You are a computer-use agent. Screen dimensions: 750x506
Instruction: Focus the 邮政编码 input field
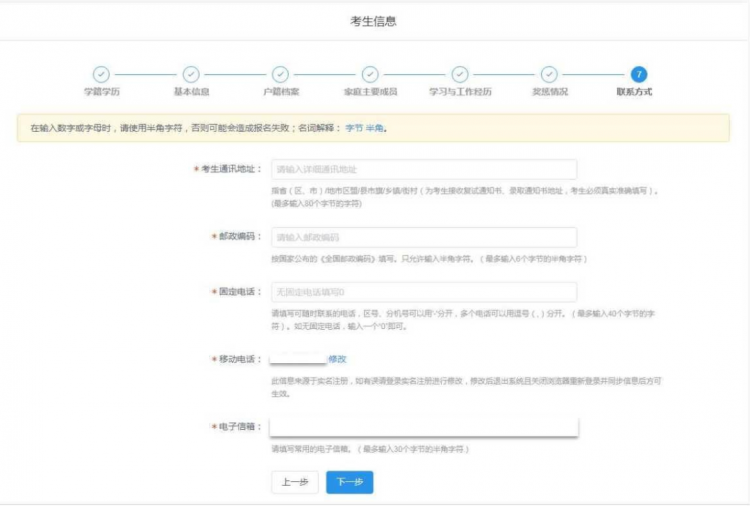424,237
